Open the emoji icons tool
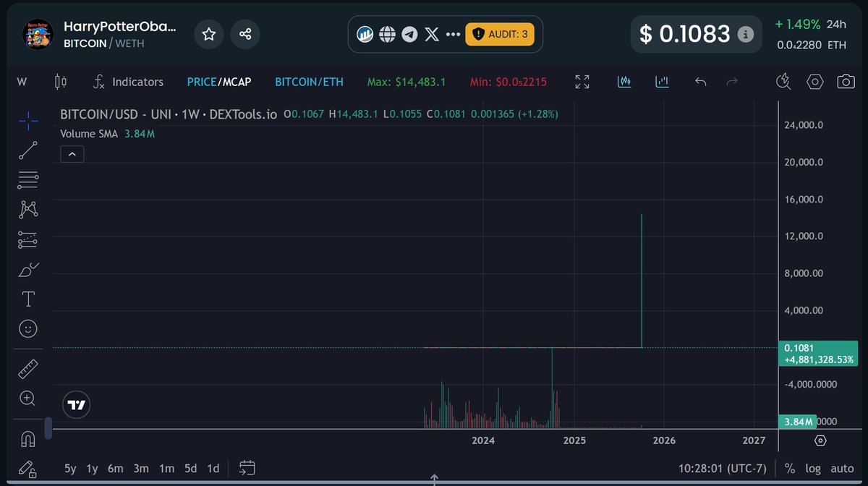Image resolution: width=868 pixels, height=486 pixels. pos(28,329)
